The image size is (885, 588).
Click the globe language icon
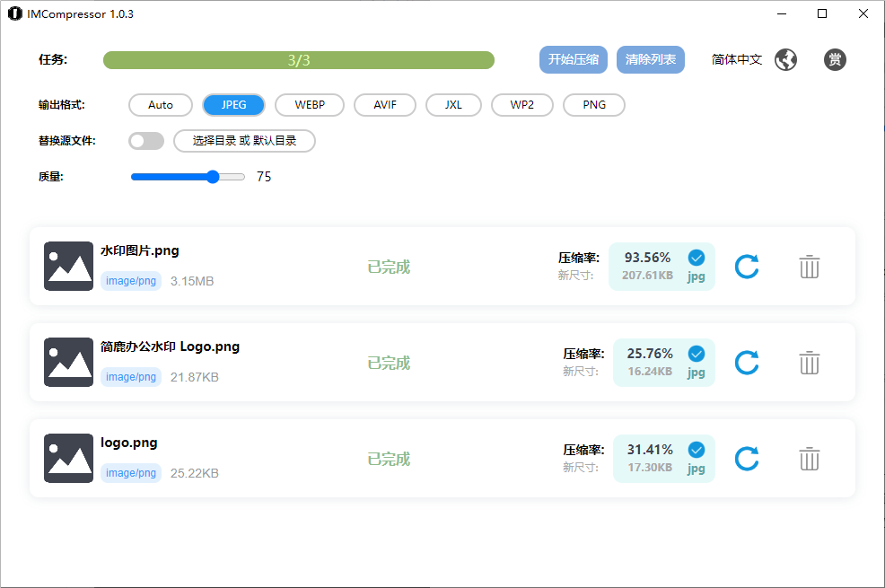coord(785,59)
